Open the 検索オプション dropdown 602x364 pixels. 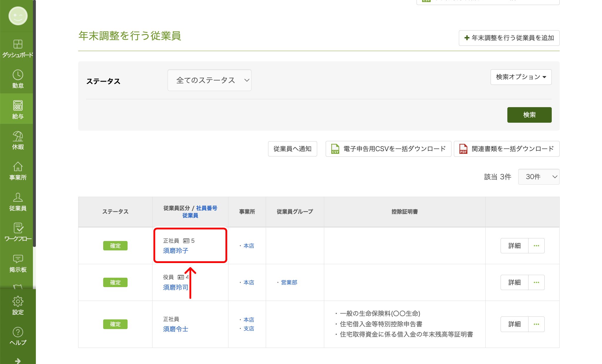(x=521, y=77)
